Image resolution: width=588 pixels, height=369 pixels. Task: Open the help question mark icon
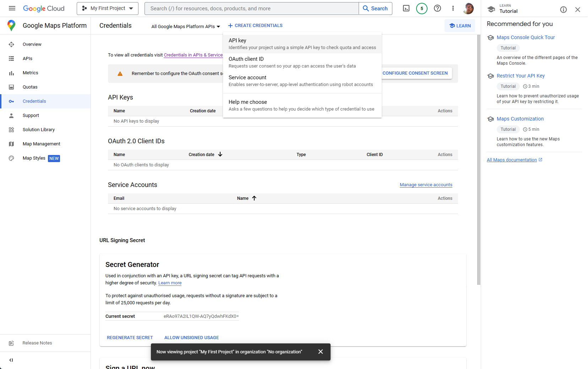click(437, 8)
